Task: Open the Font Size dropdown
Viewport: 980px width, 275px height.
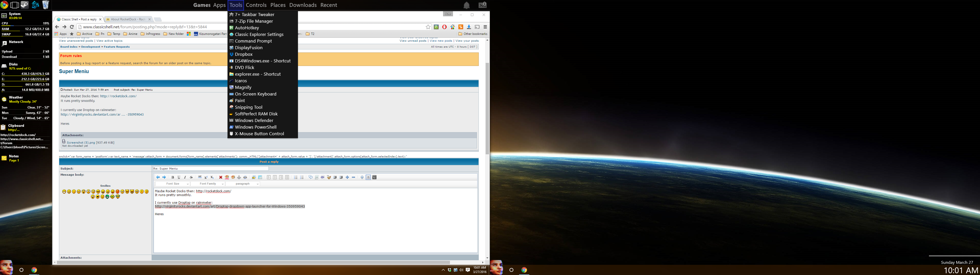Action: point(173,184)
